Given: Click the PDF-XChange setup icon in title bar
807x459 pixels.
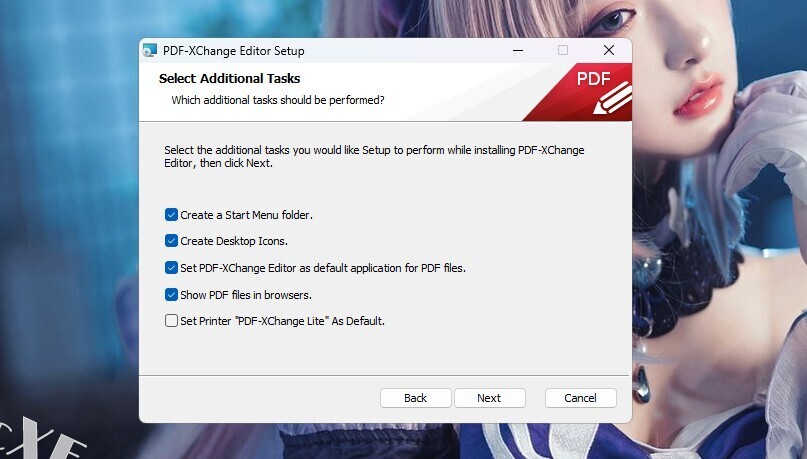Looking at the screenshot, I should (150, 50).
